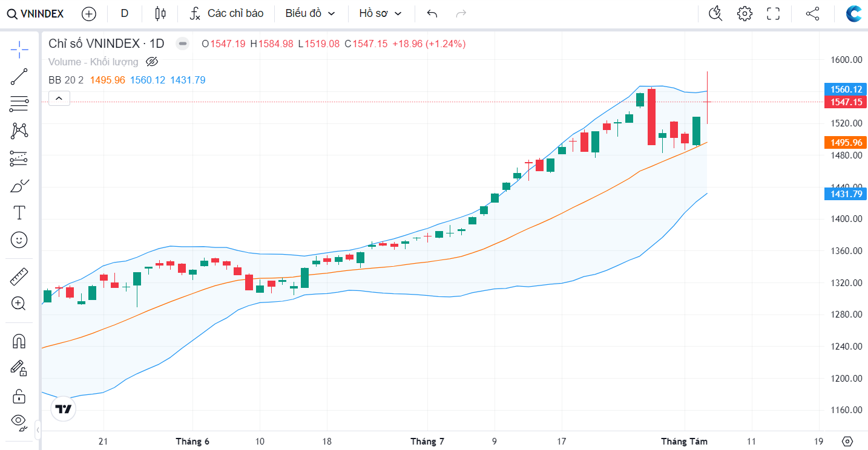Viewport: 868px width, 450px height.
Task: Share the chart
Action: point(813,13)
